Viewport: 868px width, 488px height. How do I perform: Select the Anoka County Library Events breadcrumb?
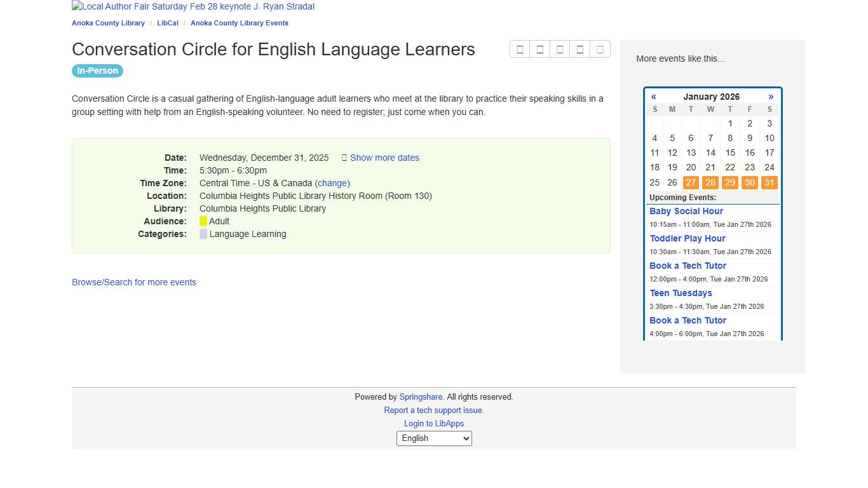(x=239, y=23)
